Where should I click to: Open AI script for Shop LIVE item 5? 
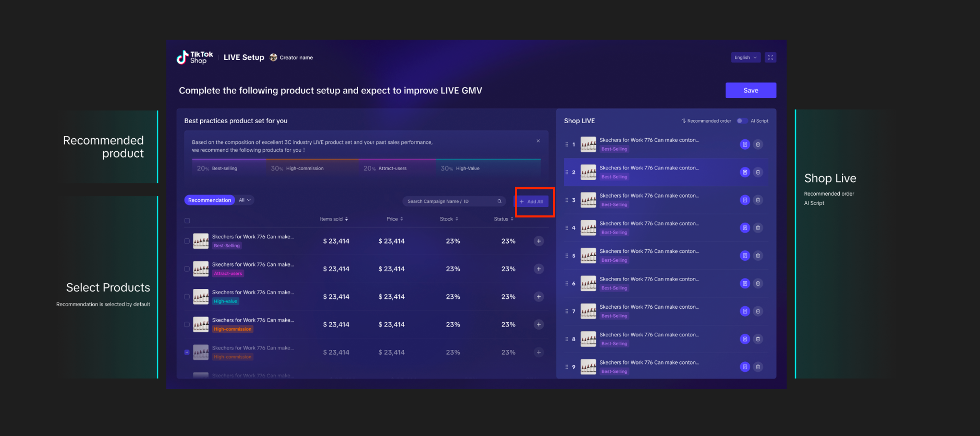pyautogui.click(x=745, y=256)
